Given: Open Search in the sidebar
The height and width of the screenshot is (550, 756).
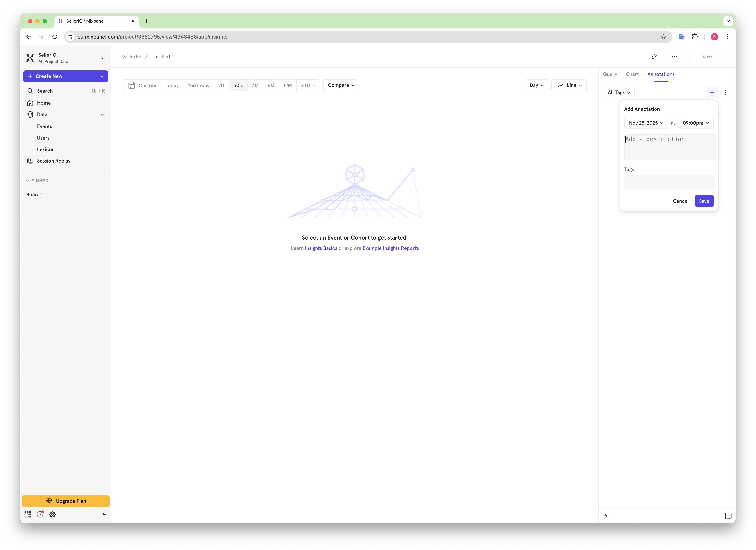Looking at the screenshot, I should pyautogui.click(x=66, y=91).
